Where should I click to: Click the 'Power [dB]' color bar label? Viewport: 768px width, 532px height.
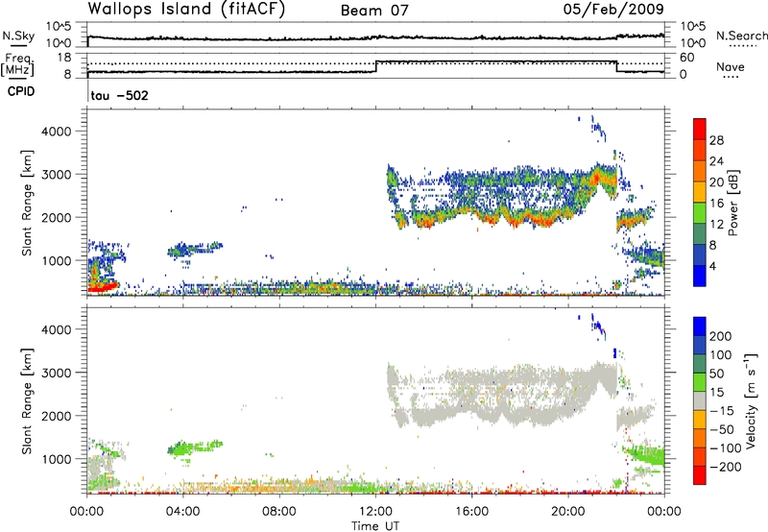pos(733,204)
